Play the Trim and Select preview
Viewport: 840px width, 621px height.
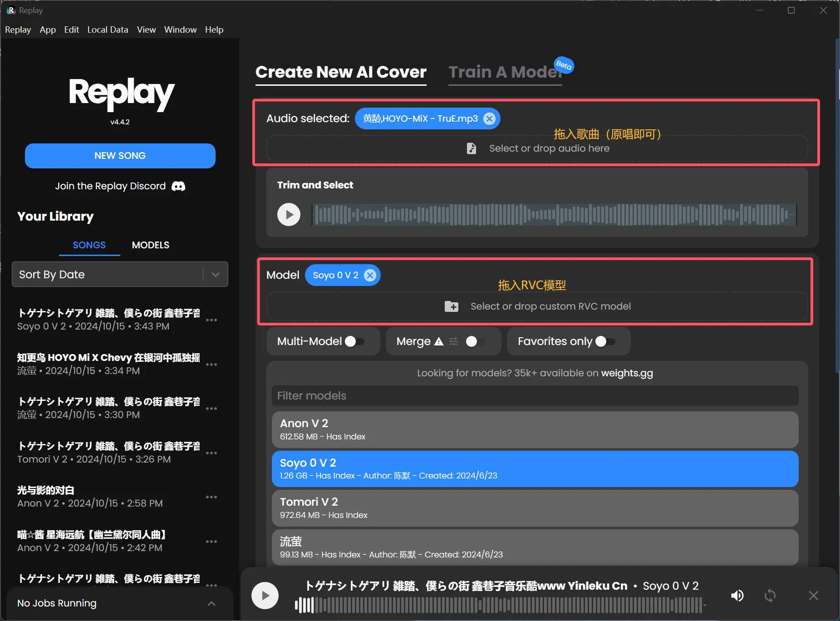point(289,214)
